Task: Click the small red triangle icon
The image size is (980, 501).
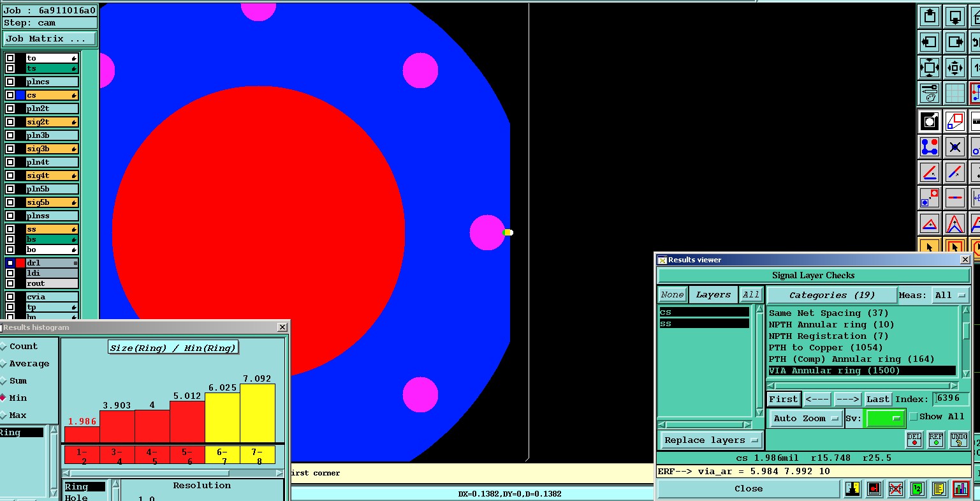Action: [930, 223]
